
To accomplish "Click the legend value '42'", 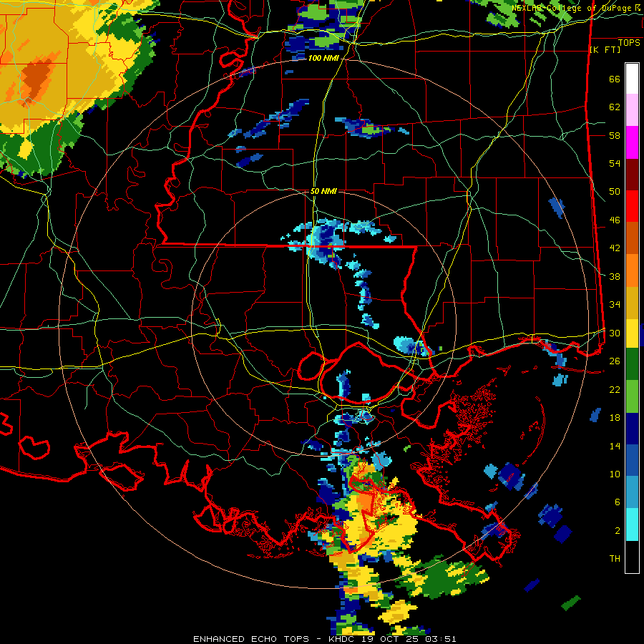I will [615, 248].
